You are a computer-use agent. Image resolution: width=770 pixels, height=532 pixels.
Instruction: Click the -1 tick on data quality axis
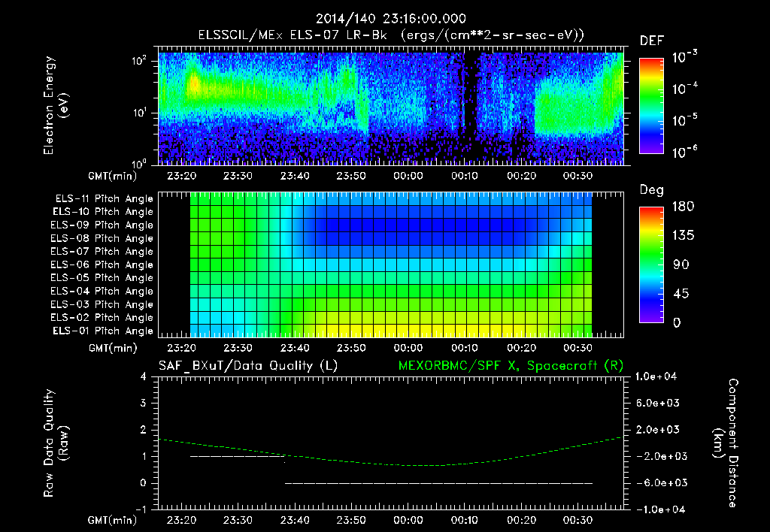click(x=141, y=509)
